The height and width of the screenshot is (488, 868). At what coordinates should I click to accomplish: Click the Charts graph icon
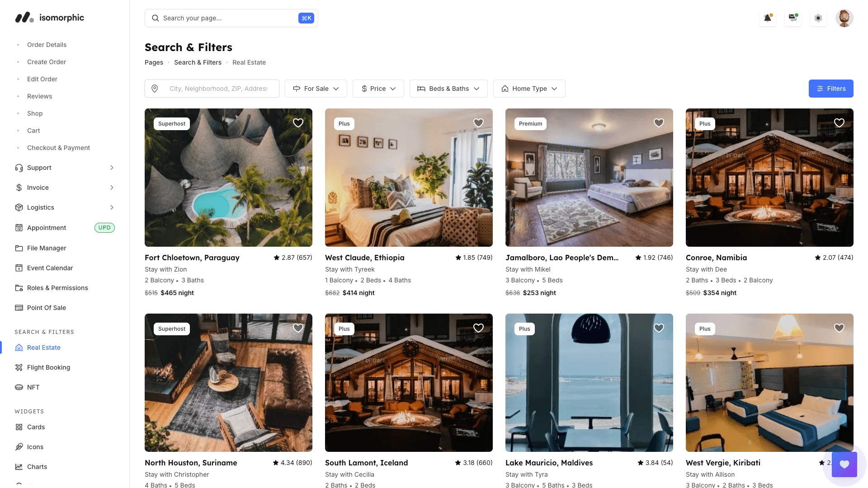pos(19,467)
